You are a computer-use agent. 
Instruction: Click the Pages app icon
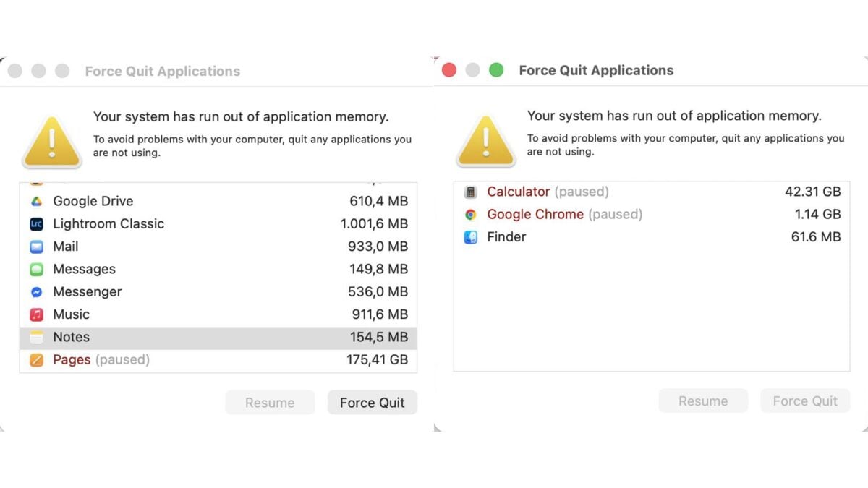coord(36,360)
